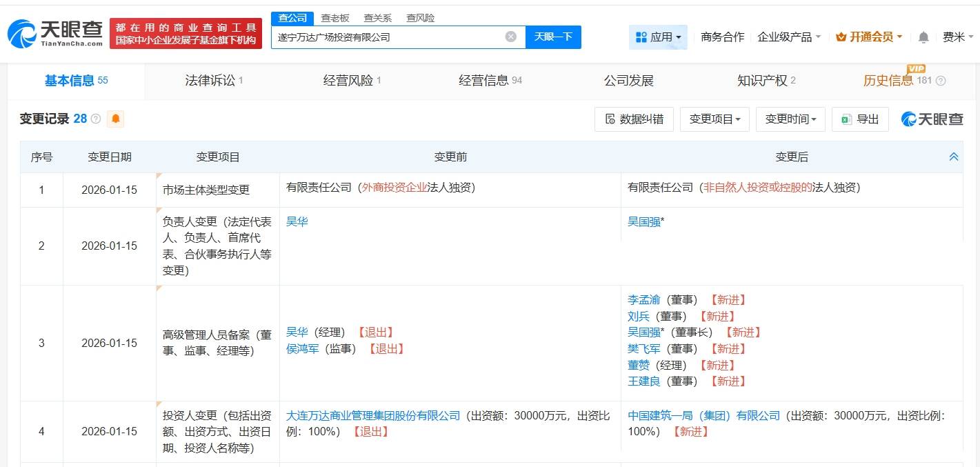Toggle the orange change-record alert bell
980x467 pixels.
click(116, 119)
